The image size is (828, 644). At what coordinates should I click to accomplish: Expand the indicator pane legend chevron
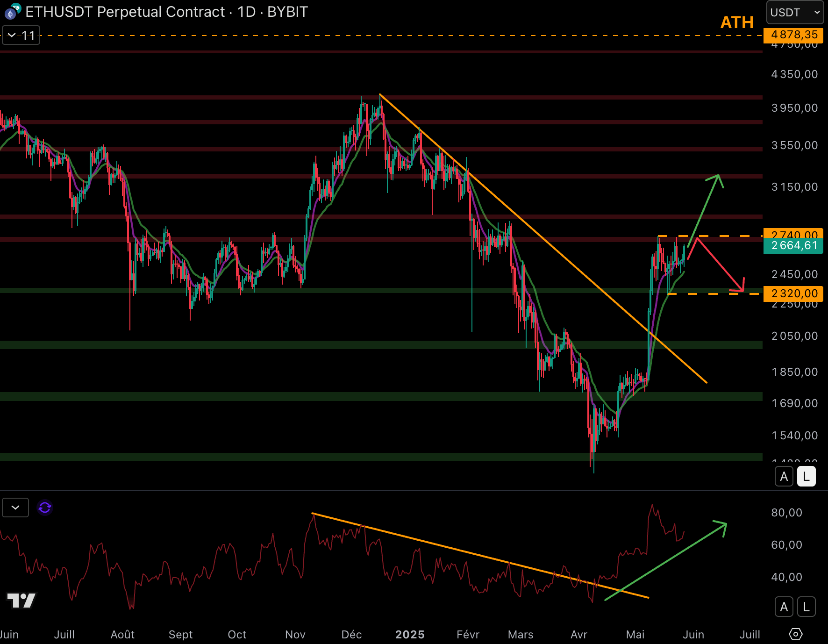pos(15,508)
